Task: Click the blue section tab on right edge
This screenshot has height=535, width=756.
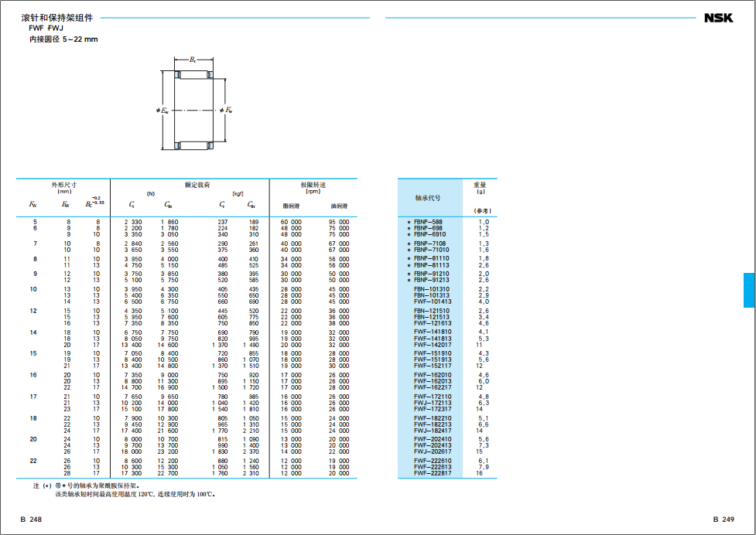Action: tap(748, 290)
